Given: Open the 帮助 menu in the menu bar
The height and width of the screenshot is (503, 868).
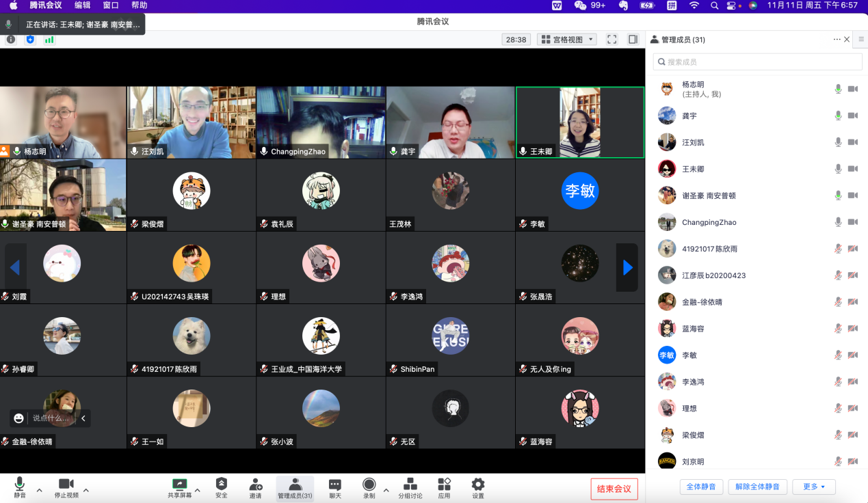Looking at the screenshot, I should click(x=139, y=5).
